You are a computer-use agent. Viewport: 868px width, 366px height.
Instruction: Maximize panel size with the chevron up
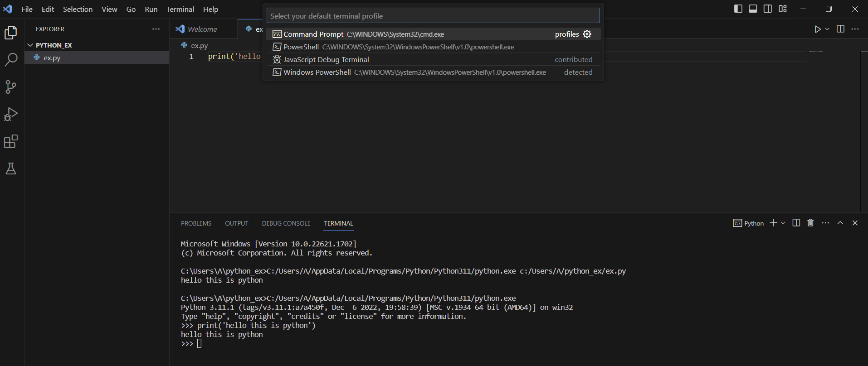(840, 223)
